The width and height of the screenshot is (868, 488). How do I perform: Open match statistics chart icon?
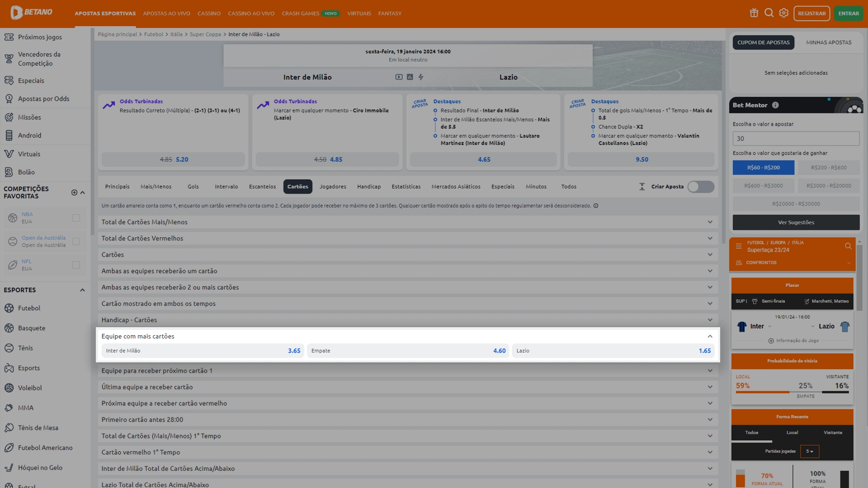click(x=410, y=77)
